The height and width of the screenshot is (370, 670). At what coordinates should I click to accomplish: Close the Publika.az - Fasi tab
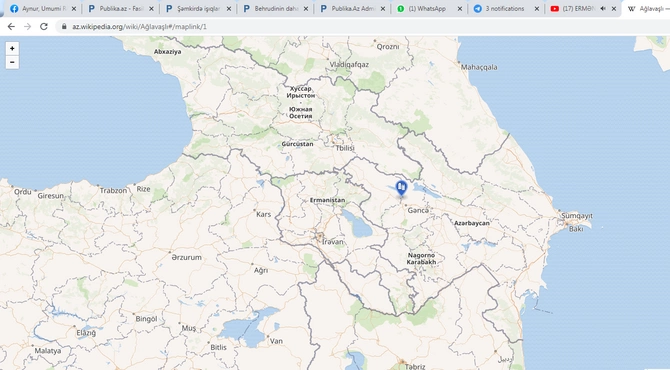click(151, 9)
